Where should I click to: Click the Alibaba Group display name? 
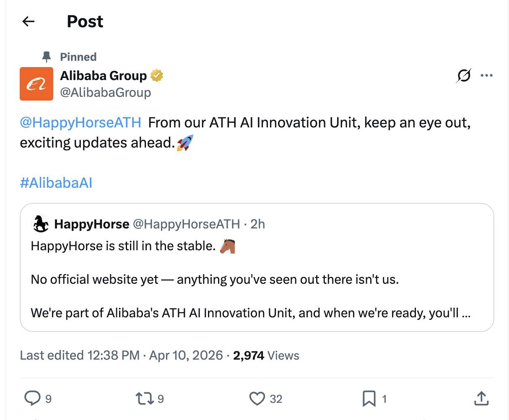coord(104,75)
